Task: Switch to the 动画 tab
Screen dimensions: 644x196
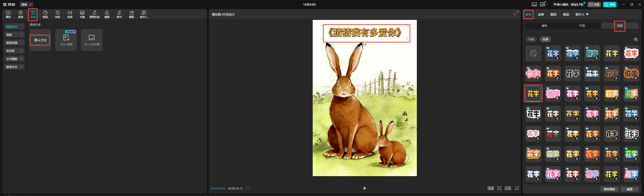Action: click(x=541, y=15)
